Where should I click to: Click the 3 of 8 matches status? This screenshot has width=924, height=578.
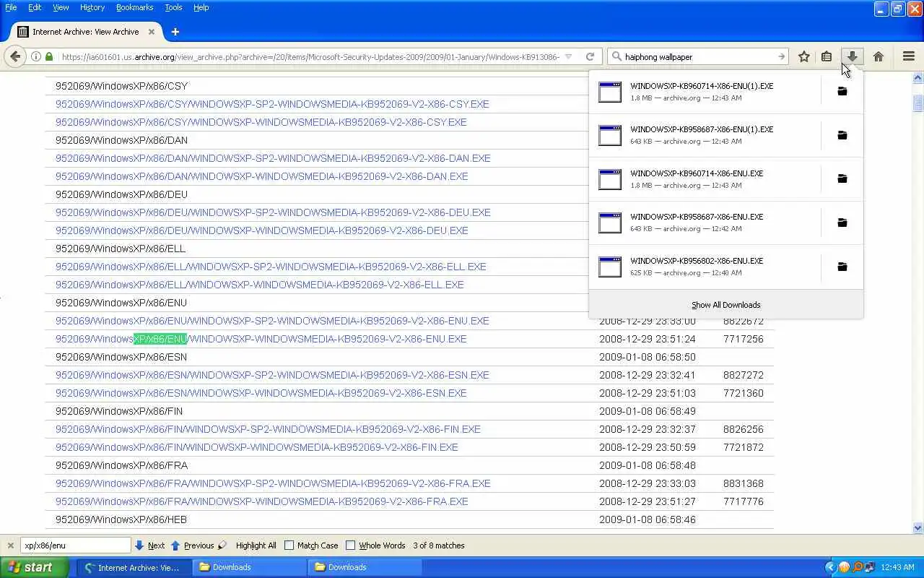[x=439, y=545]
